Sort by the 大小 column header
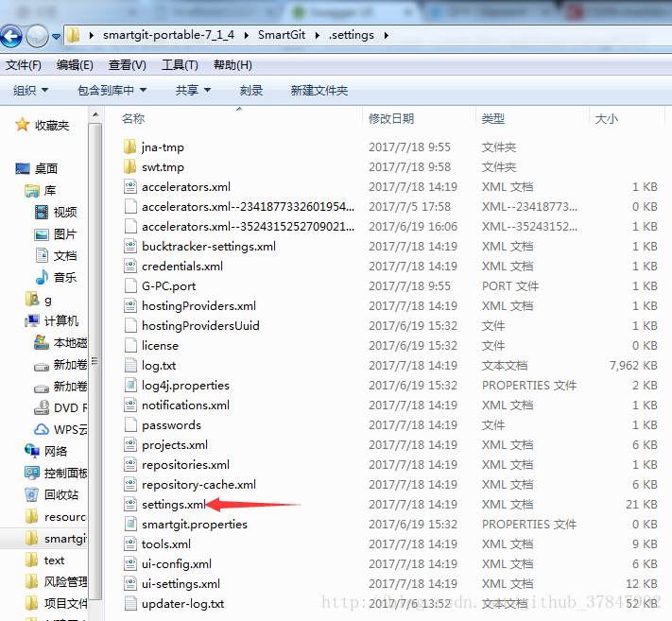 pyautogui.click(x=607, y=119)
